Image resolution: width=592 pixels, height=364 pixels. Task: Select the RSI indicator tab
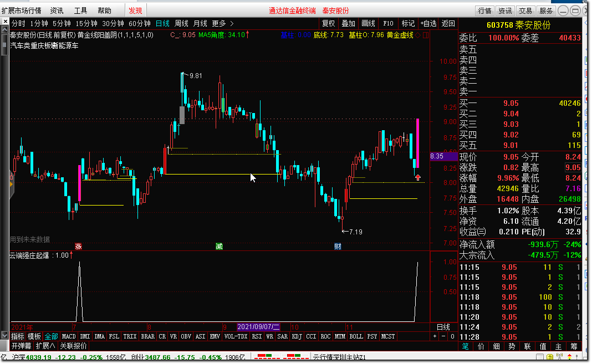click(x=257, y=336)
